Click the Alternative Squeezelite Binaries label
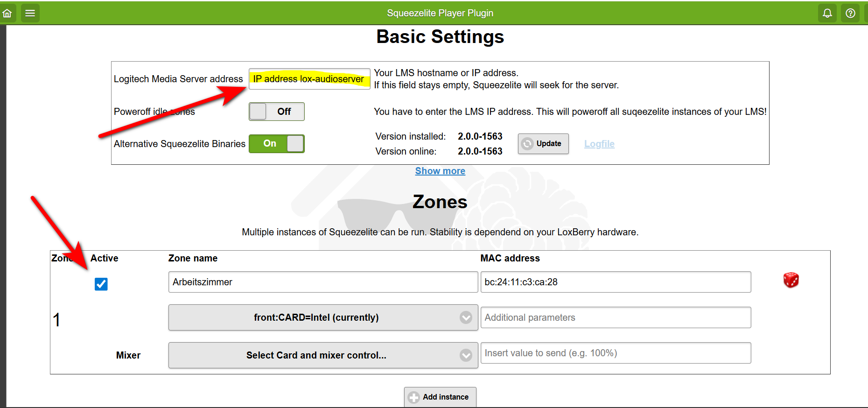 180,144
